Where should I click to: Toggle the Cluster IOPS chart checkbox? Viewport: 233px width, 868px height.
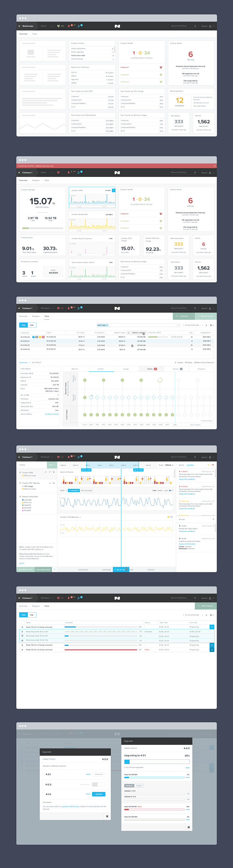tap(20, 473)
